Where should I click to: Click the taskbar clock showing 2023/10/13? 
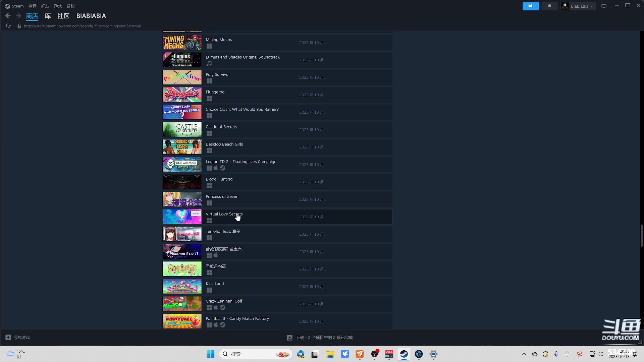[x=619, y=354]
